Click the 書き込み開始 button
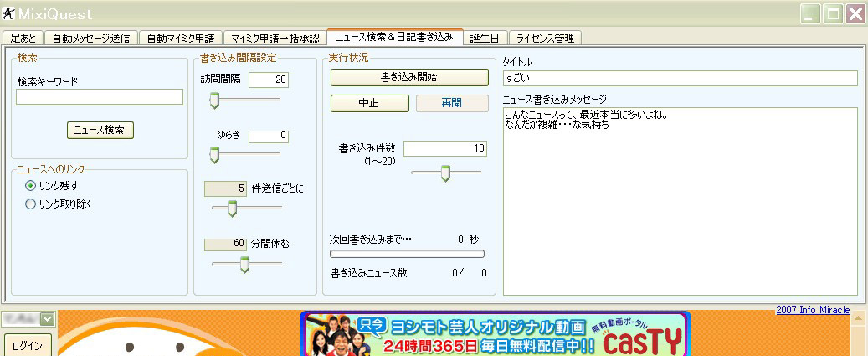 (x=409, y=78)
